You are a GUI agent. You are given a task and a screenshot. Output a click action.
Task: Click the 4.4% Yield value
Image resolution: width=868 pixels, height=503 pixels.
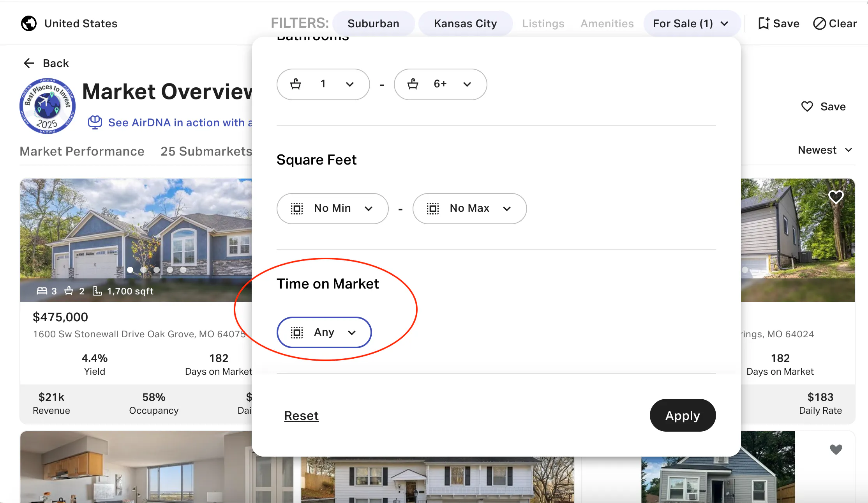click(x=95, y=358)
